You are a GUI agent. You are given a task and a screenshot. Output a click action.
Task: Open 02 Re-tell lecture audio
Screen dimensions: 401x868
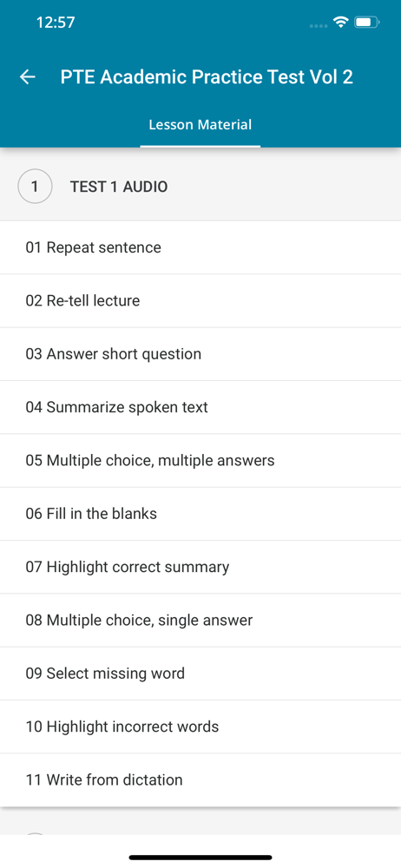pos(200,300)
